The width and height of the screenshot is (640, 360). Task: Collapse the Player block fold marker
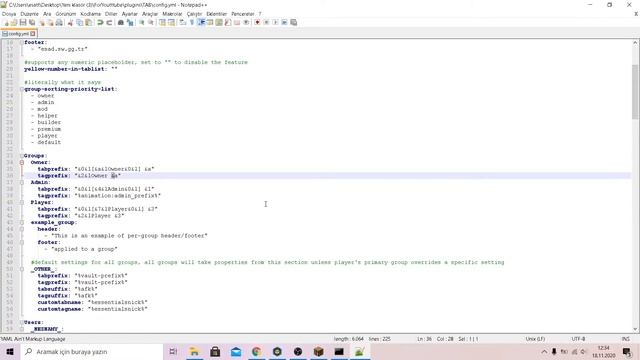pyautogui.click(x=22, y=202)
